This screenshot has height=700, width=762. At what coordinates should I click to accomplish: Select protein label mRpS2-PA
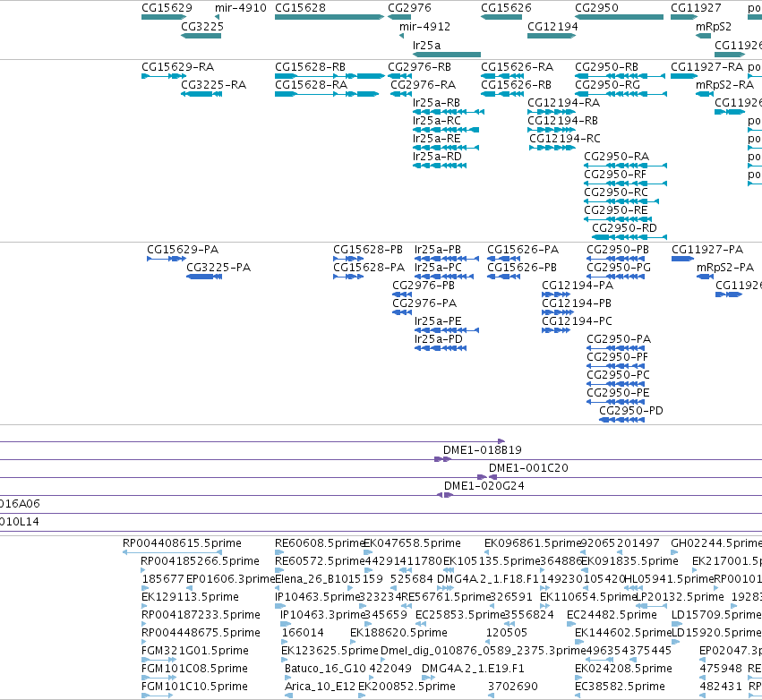coord(725,268)
